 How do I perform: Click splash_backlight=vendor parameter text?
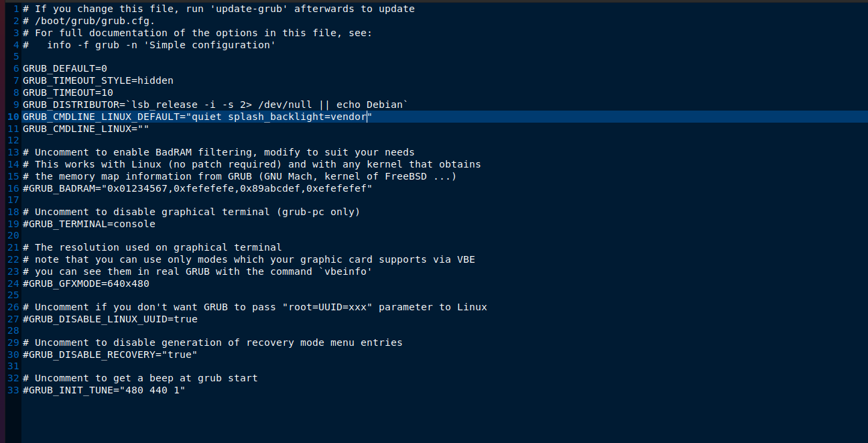tap(297, 117)
